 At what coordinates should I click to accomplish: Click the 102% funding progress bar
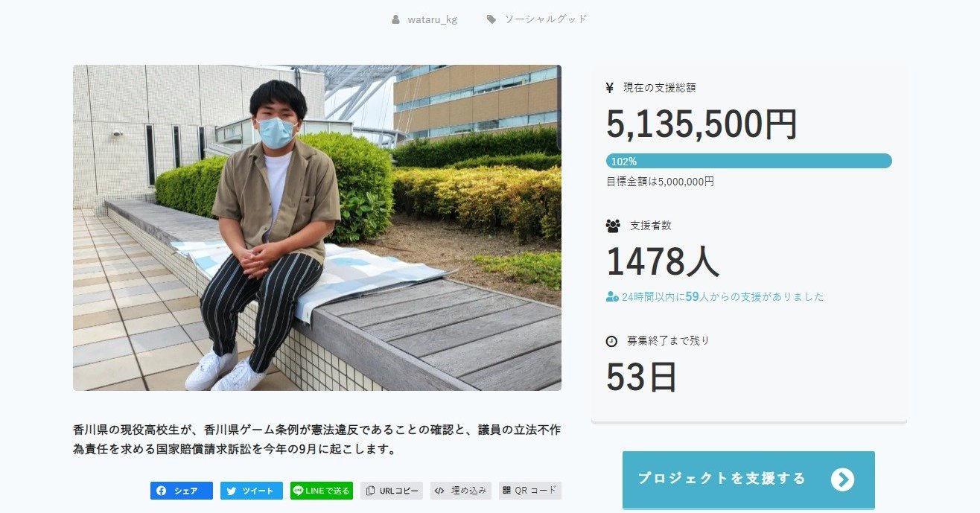coord(748,161)
